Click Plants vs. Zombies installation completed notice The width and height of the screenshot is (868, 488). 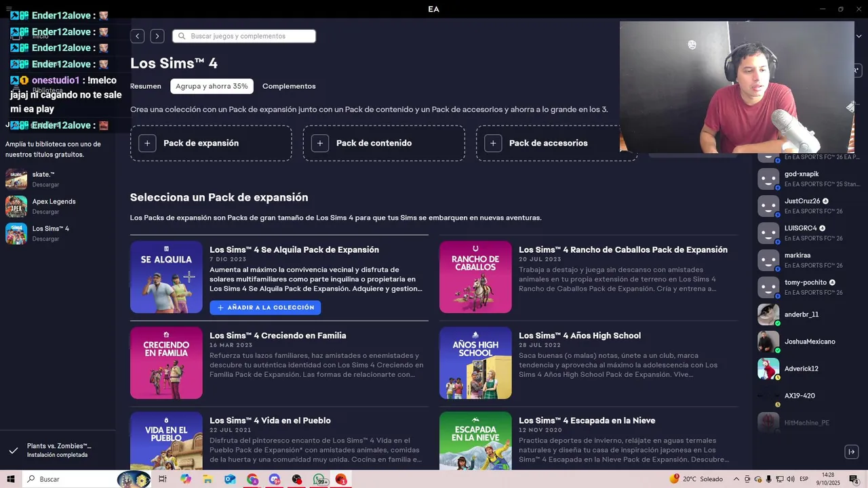tap(58, 450)
